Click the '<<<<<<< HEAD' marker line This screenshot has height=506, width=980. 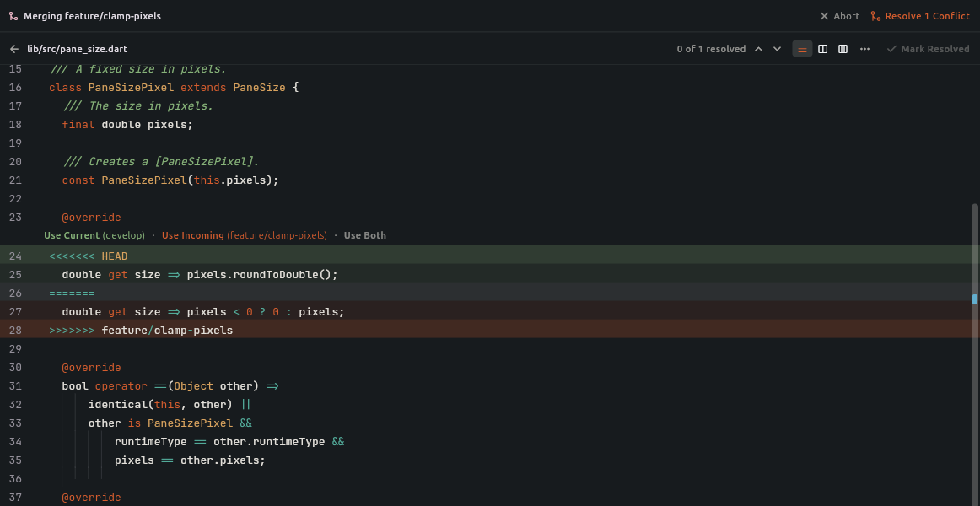(x=490, y=256)
